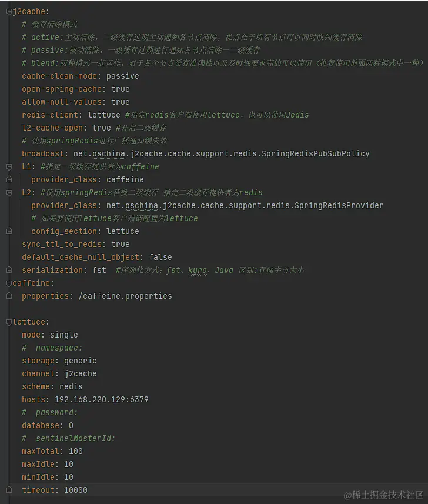428x504 pixels.
Task: Click the broadcast key
Action: 43,153
